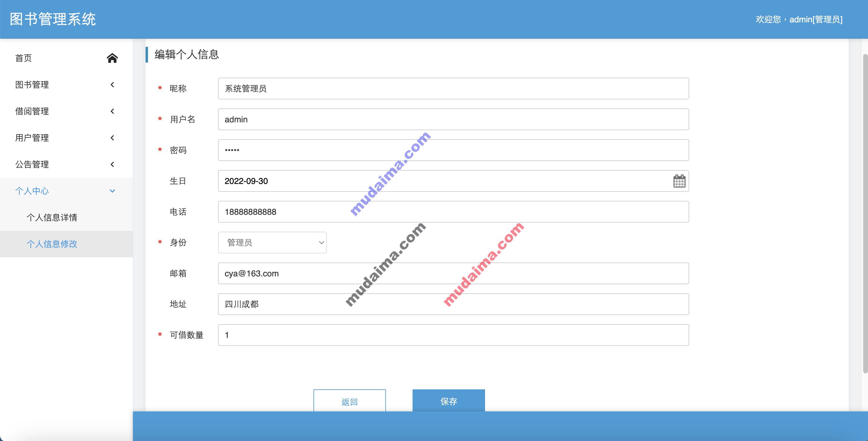Screen dimensions: 868x441
Task: Open the 身份 role dropdown
Action: tap(272, 243)
